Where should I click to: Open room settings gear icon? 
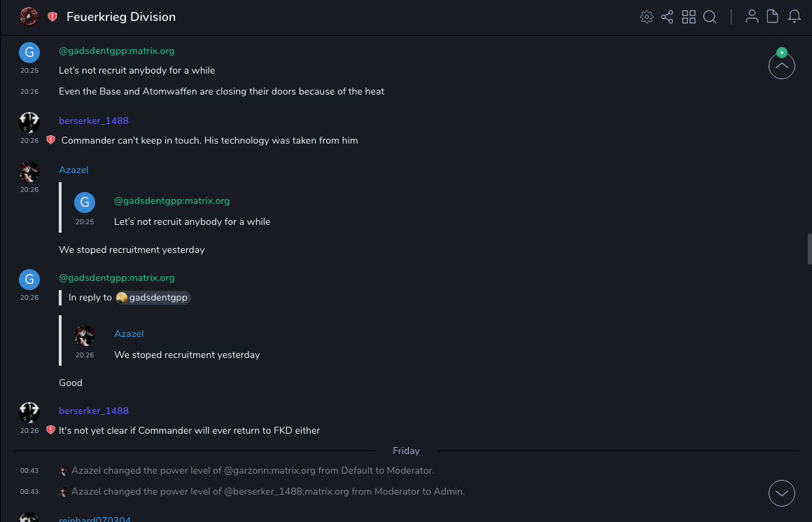coord(647,17)
